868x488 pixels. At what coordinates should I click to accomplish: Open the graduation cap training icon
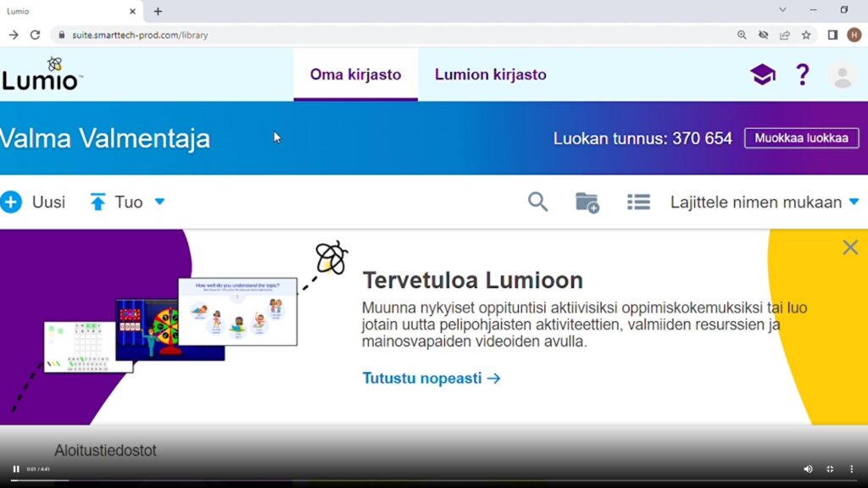[763, 75]
